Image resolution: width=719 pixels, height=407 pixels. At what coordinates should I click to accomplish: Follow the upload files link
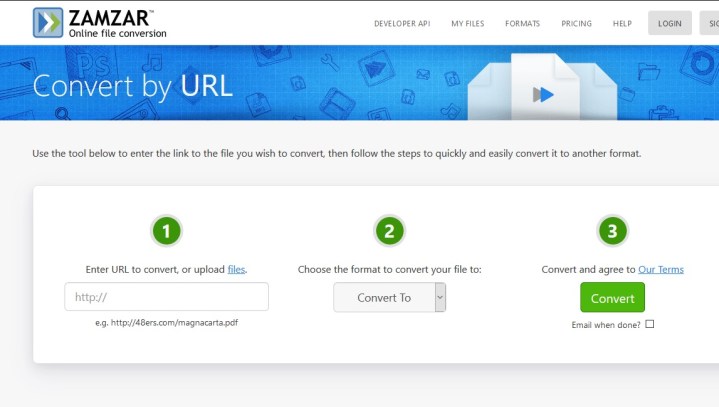tap(236, 269)
